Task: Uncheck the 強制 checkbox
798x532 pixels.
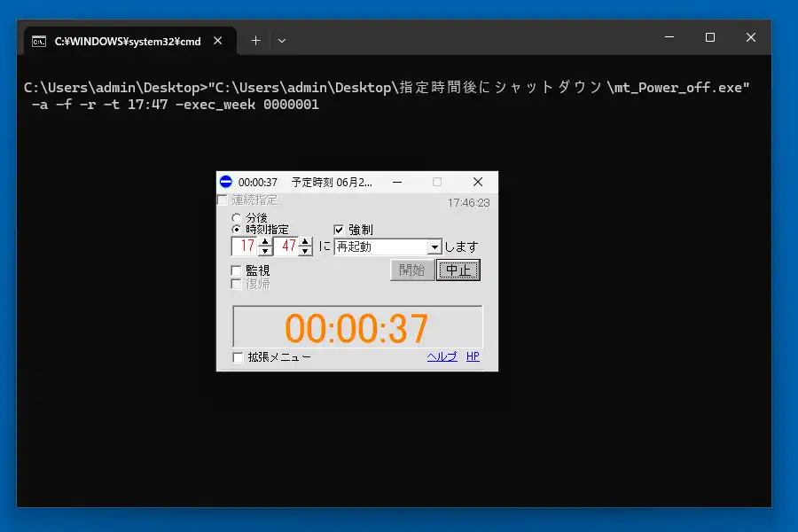Action: tap(339, 231)
